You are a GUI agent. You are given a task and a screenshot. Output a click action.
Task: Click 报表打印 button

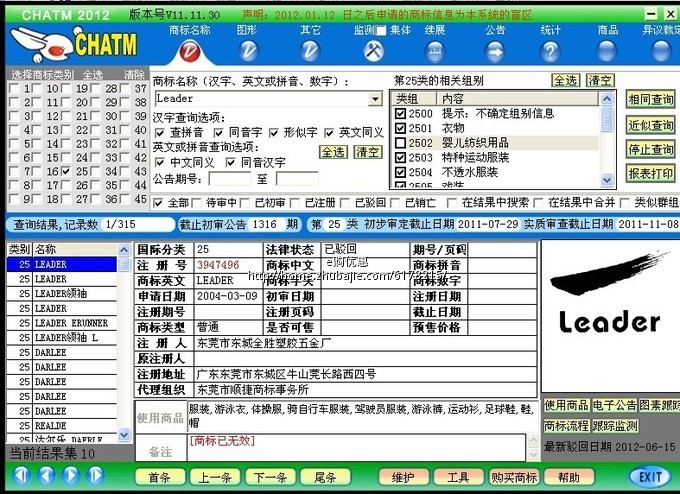pos(651,174)
